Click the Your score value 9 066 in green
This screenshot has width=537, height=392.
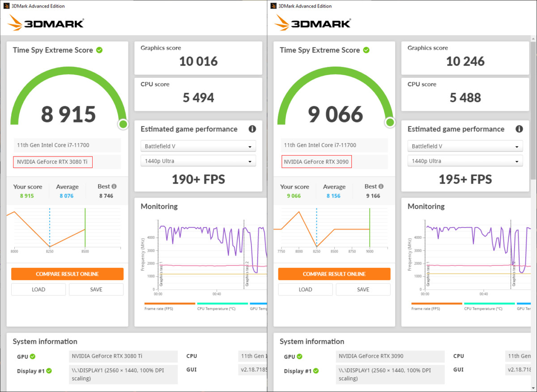pyautogui.click(x=294, y=196)
